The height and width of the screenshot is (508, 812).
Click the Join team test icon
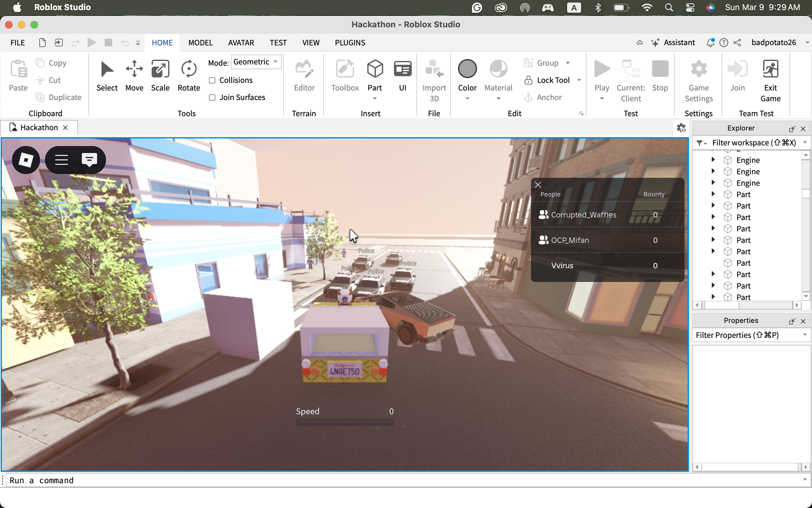click(x=737, y=69)
